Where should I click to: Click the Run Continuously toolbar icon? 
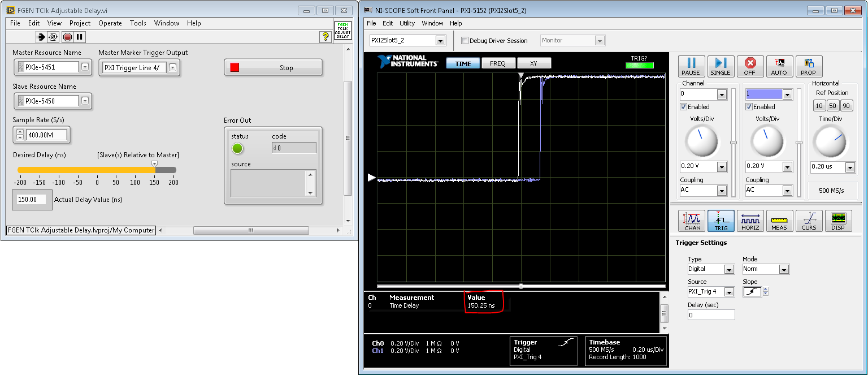point(54,37)
